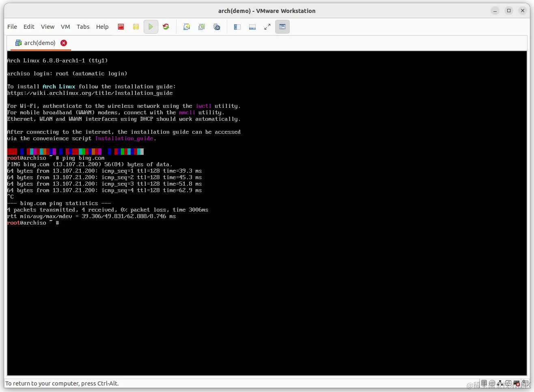This screenshot has width=534, height=392.
Task: Click the 'rtt min/avg/max/mdev' line
Action: click(x=92, y=216)
